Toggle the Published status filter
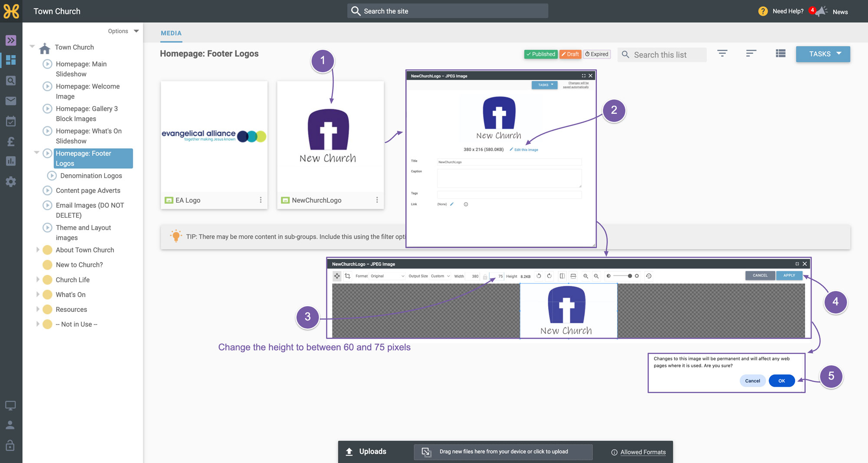Image resolution: width=868 pixels, height=463 pixels. pyautogui.click(x=541, y=54)
